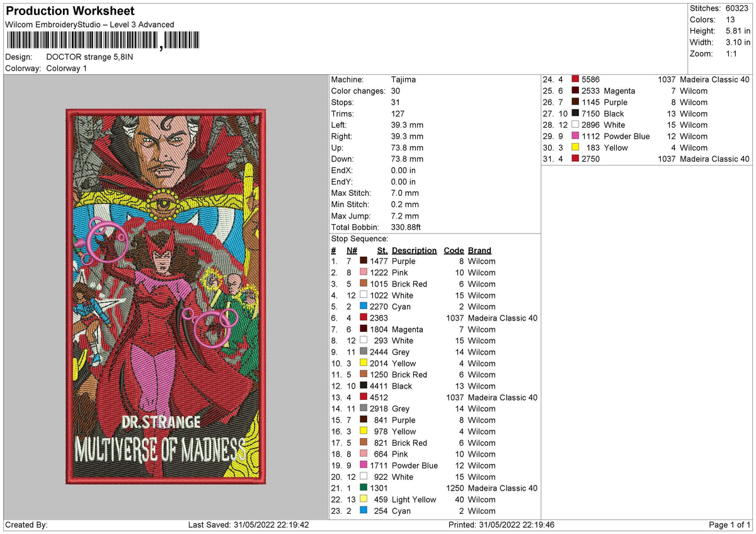Select code 1250 in stop 21 row
The width and height of the screenshot is (756, 534).
point(455,488)
